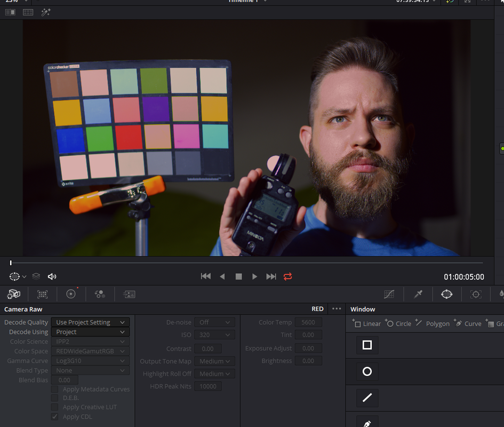Open the Color Match palette icon
This screenshot has height=427, width=504.
(43, 294)
